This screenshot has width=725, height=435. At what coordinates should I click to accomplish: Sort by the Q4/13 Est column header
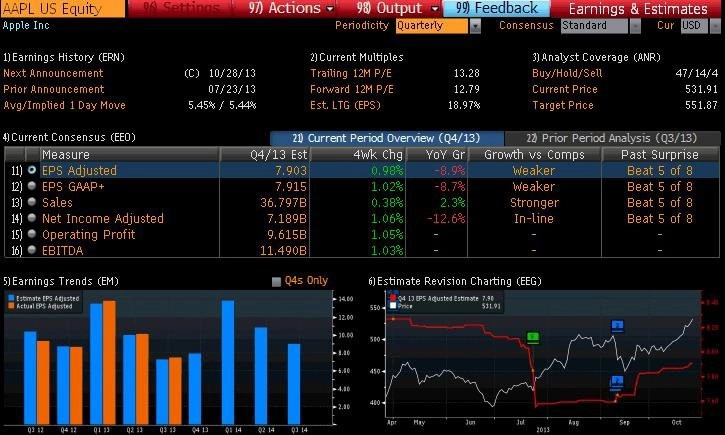pyautogui.click(x=264, y=154)
